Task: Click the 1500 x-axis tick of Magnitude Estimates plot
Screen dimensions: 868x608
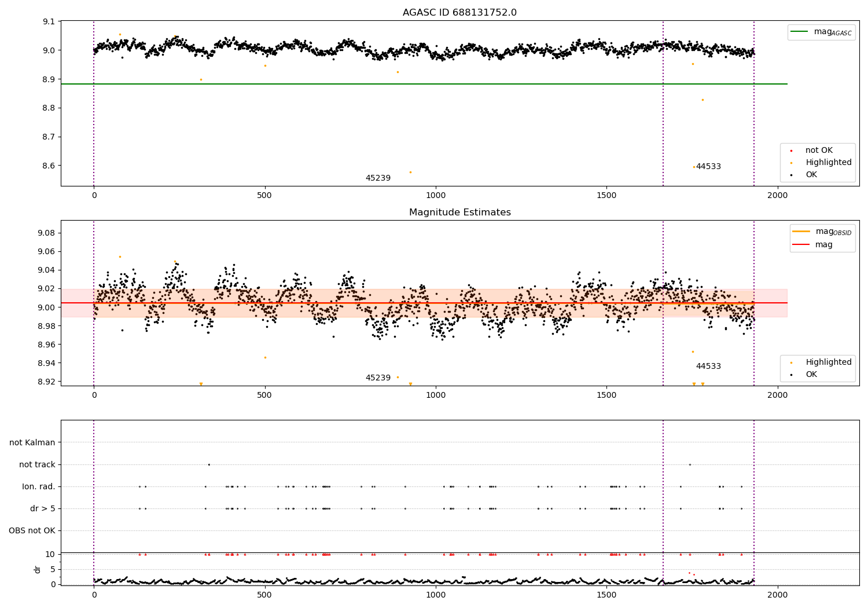Action: (x=606, y=395)
